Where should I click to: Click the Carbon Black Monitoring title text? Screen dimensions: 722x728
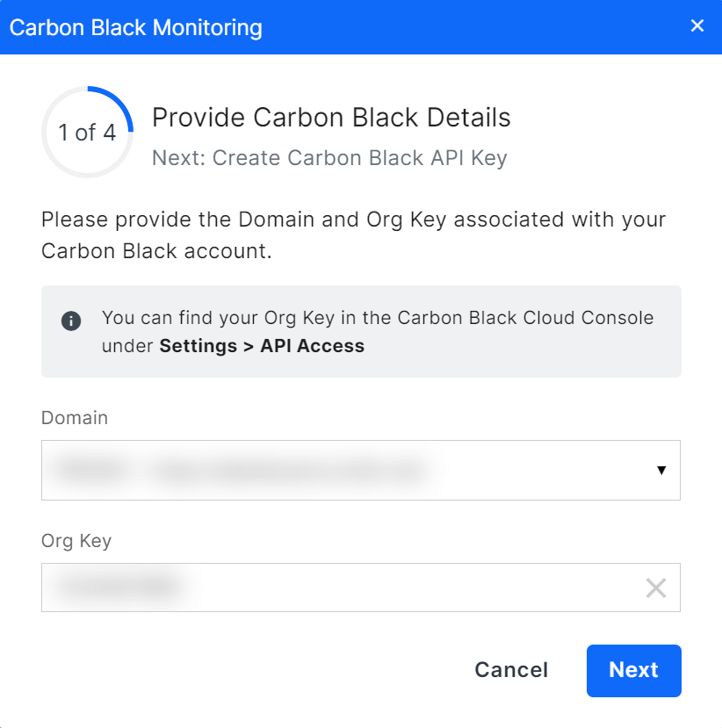135,28
